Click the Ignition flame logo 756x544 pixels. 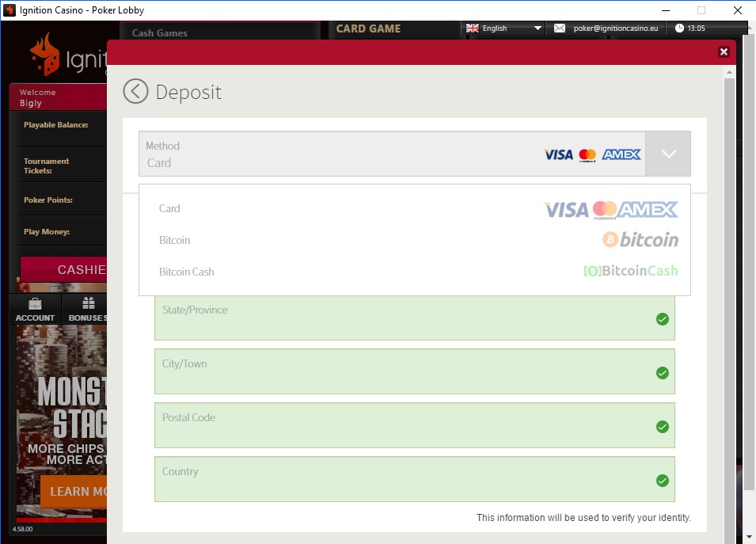(x=44, y=55)
